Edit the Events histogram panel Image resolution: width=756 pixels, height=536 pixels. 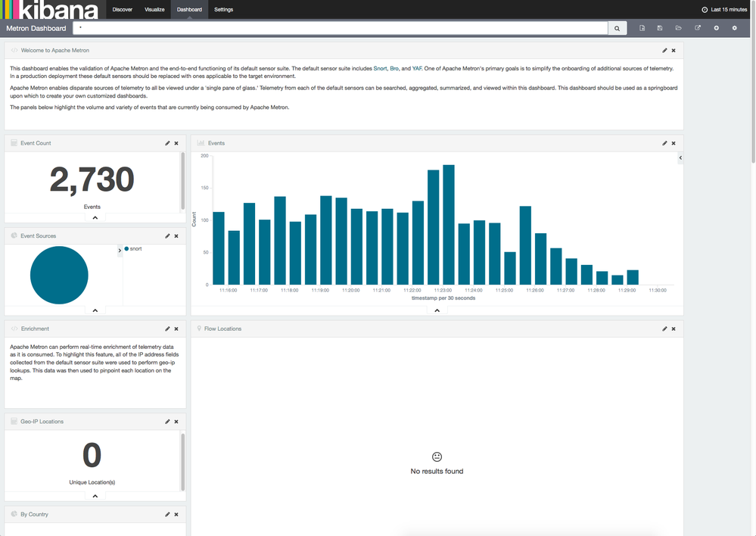coord(664,143)
